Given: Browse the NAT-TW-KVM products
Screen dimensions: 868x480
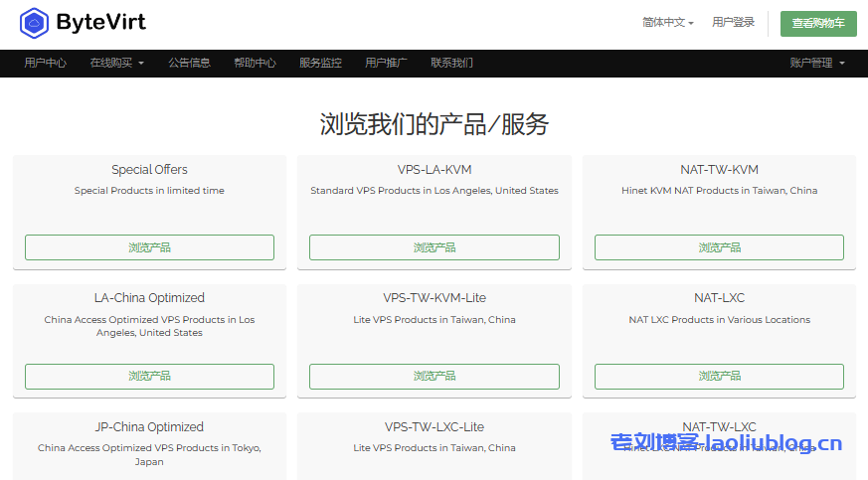Looking at the screenshot, I should click(719, 247).
